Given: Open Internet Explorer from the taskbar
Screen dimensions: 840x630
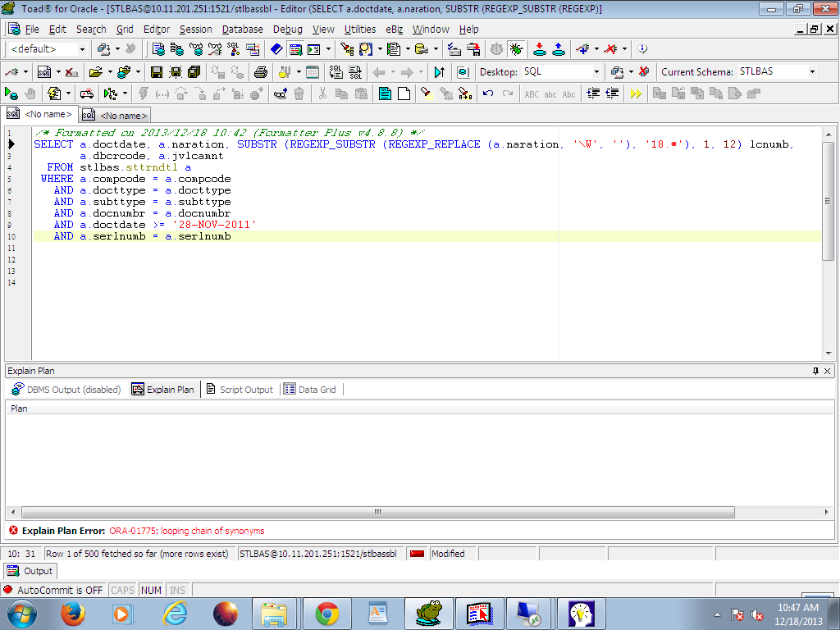Looking at the screenshot, I should (175, 614).
